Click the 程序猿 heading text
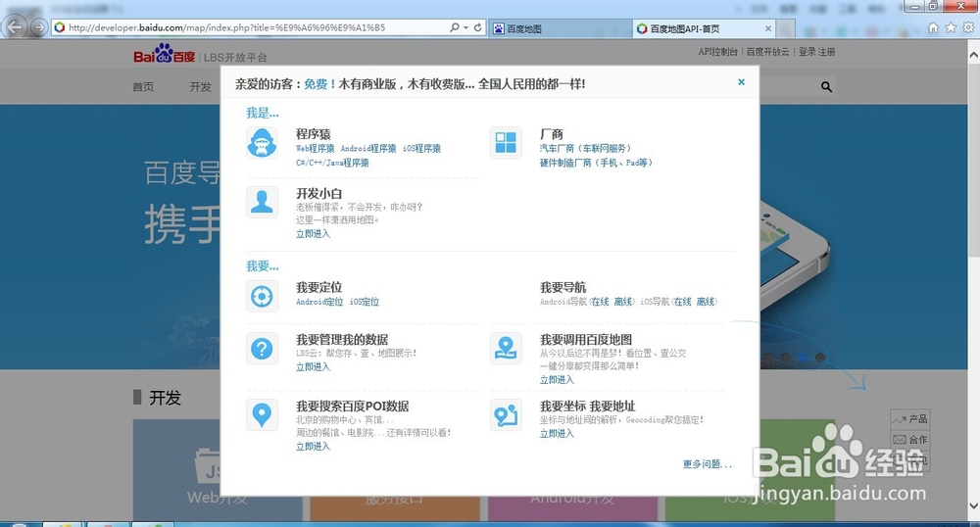This screenshot has width=980, height=527. coord(314,134)
